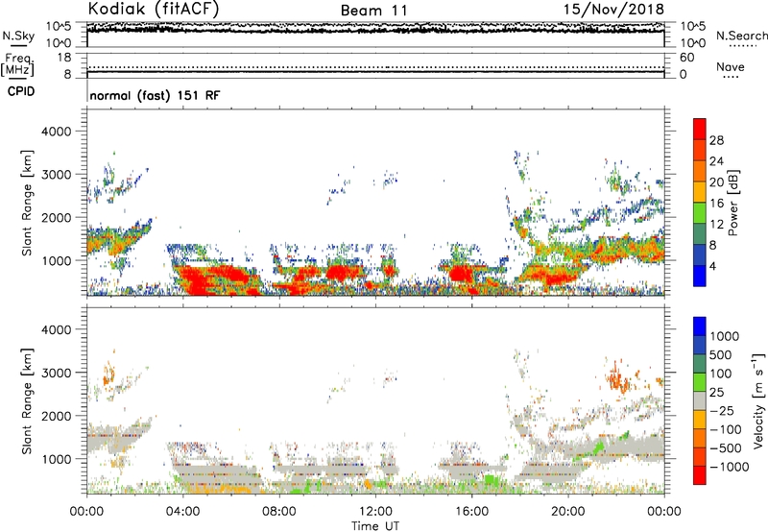Click the 500 label on the Velocity colorbar
This screenshot has height=532, width=768.
tap(721, 355)
